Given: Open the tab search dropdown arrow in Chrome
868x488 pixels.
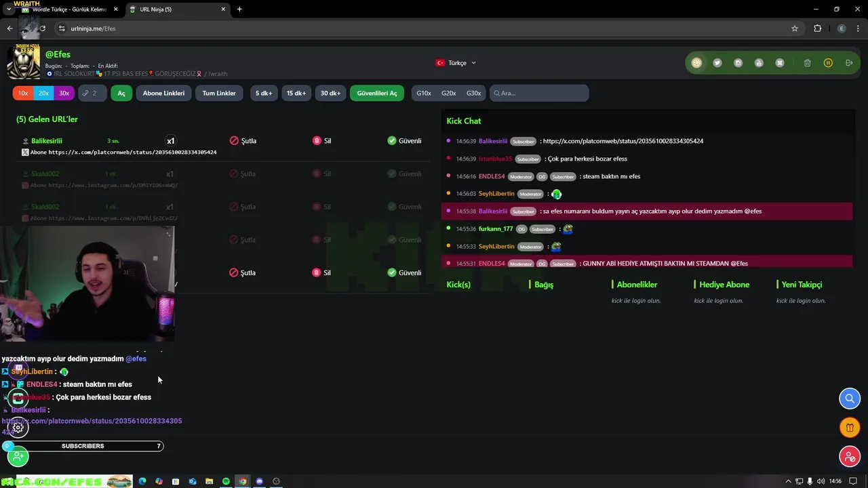Looking at the screenshot, I should pos(8,9).
